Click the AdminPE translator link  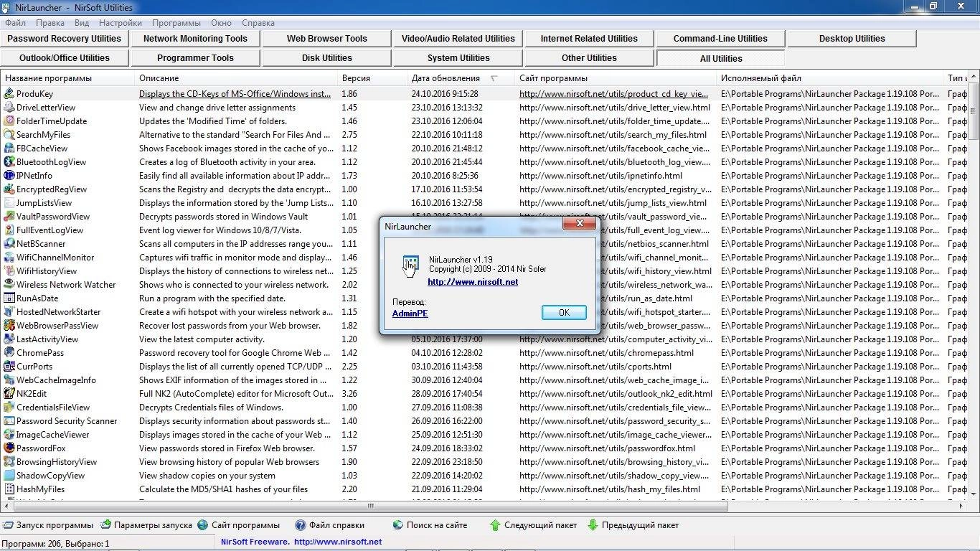[x=410, y=314]
